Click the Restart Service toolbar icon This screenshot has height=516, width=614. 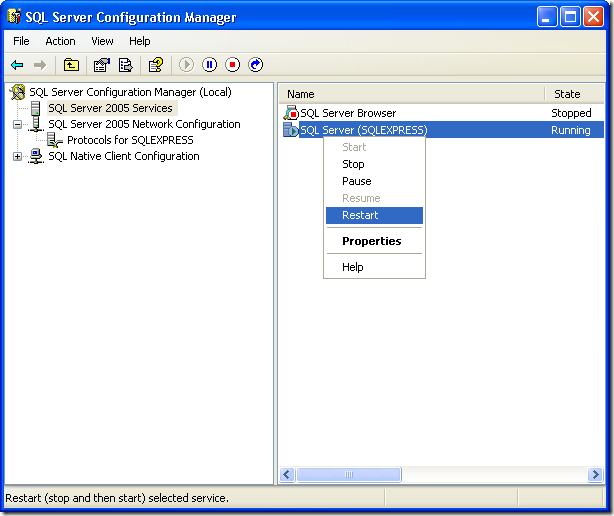tap(256, 65)
